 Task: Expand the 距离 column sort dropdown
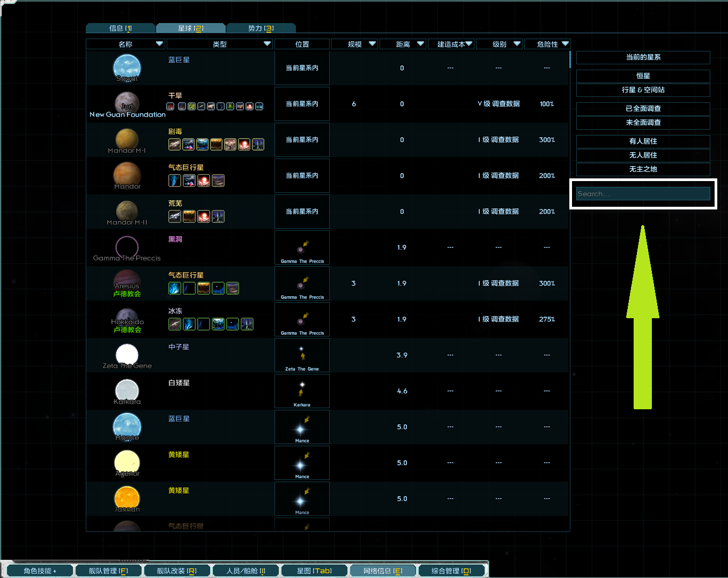(x=420, y=44)
